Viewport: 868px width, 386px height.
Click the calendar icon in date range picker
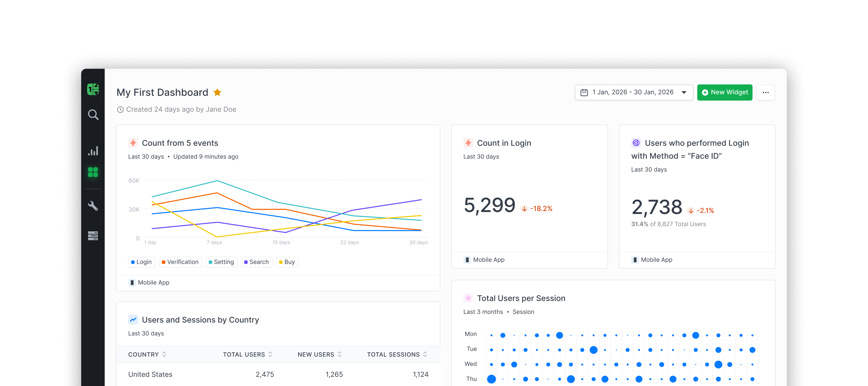pyautogui.click(x=584, y=92)
